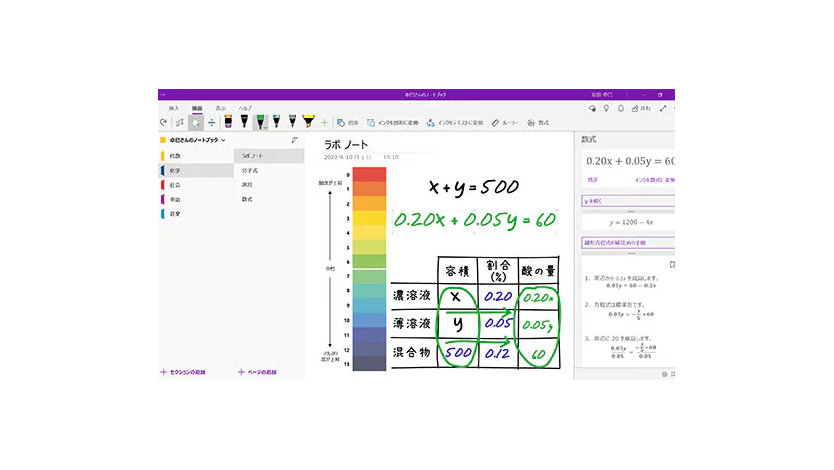Viewport: 834px width, 470px height.
Task: Click the recognized equation in Math pane
Action: click(630, 161)
